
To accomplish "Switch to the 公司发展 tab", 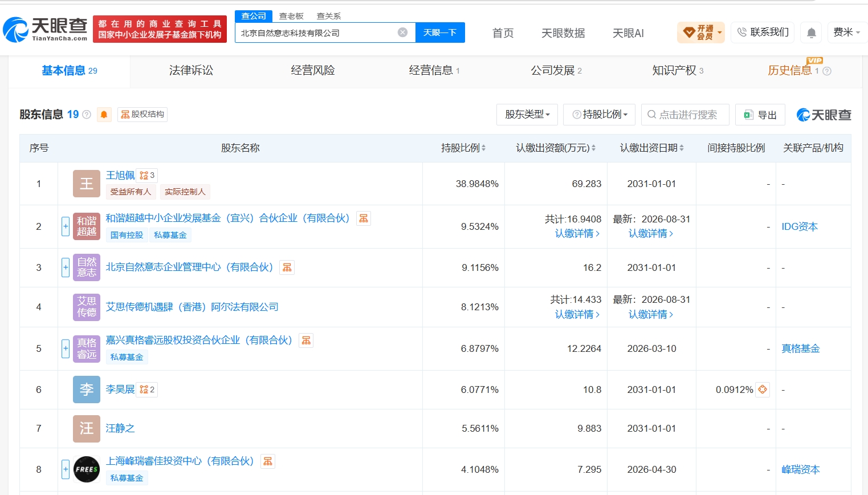I will pyautogui.click(x=556, y=71).
